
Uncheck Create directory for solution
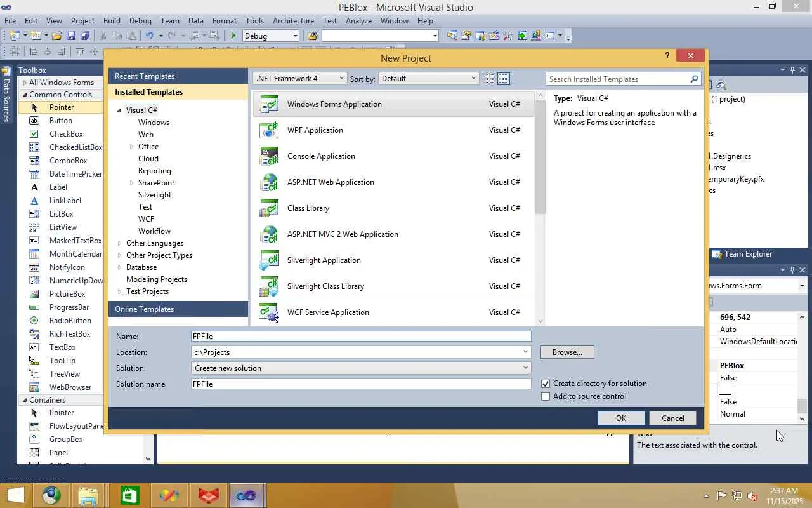coord(546,384)
